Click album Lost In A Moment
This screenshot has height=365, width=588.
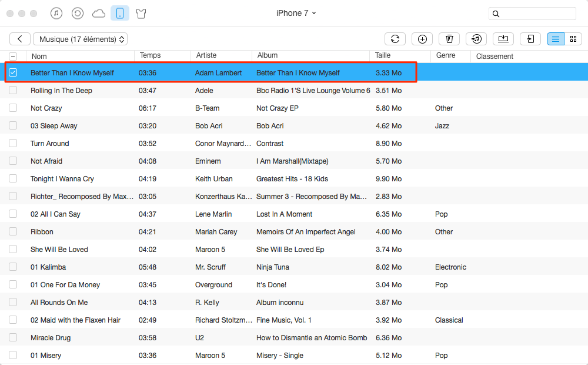pos(284,214)
